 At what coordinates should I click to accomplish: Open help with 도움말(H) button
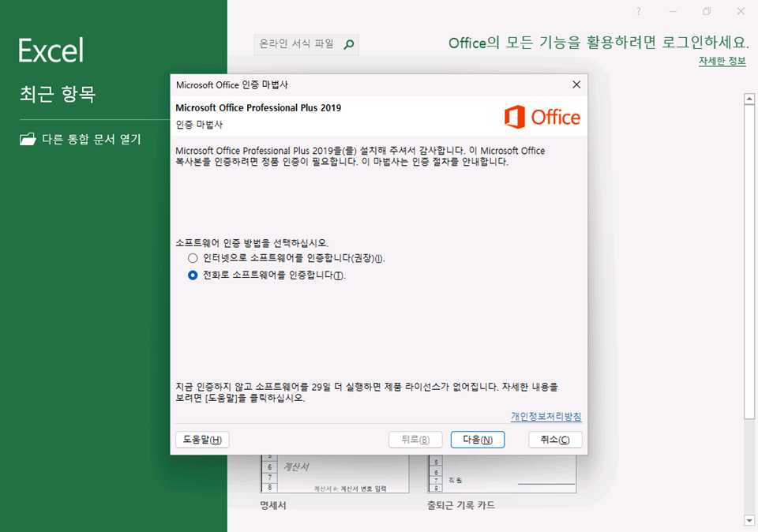point(202,439)
